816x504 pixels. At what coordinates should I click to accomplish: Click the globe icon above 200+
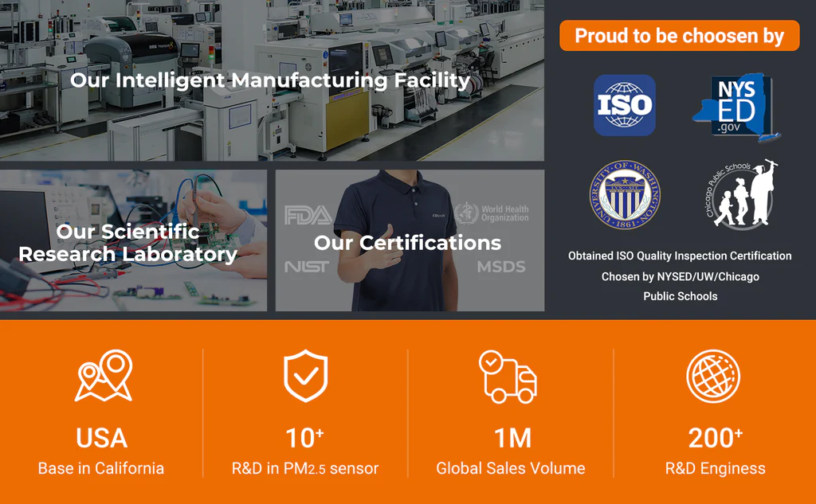[713, 377]
